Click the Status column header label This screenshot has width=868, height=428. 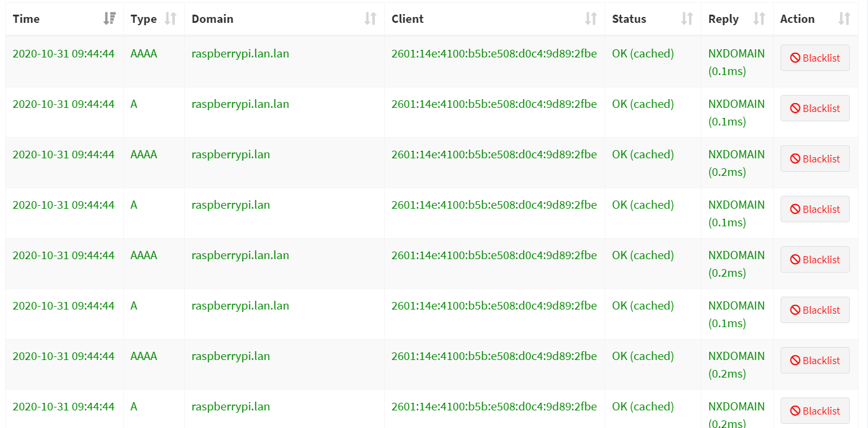coord(629,19)
